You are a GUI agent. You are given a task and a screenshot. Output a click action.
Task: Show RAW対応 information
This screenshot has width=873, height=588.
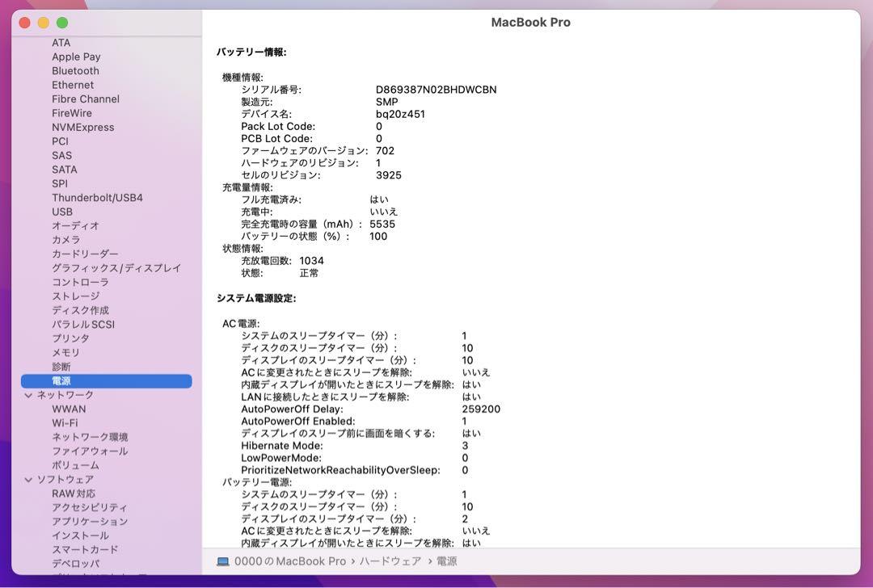(x=74, y=493)
